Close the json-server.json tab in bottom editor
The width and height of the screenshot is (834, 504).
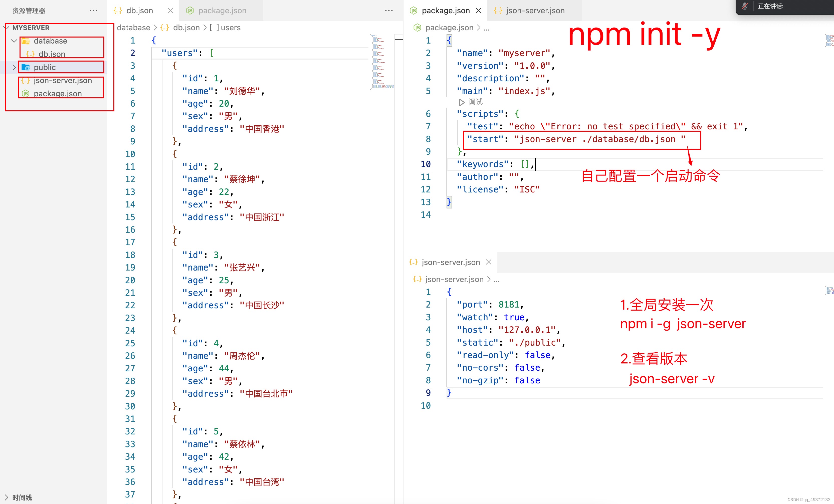(x=488, y=262)
